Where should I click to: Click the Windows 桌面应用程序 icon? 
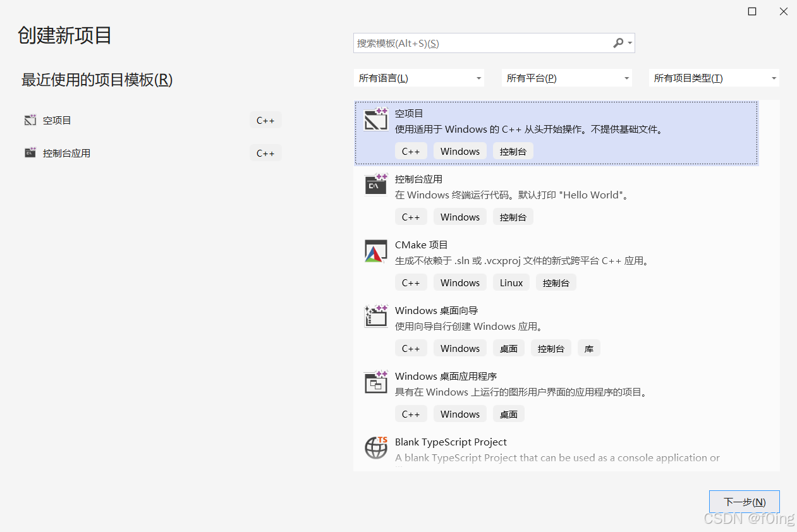click(375, 382)
